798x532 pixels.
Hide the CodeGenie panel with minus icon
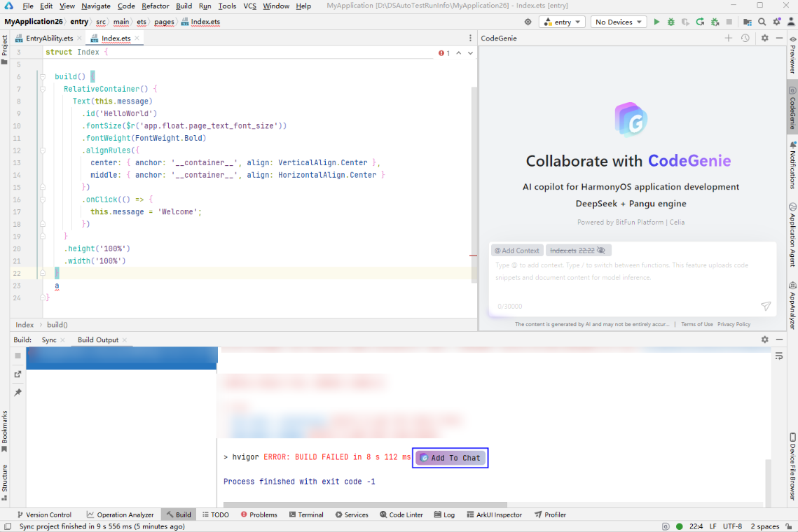779,38
